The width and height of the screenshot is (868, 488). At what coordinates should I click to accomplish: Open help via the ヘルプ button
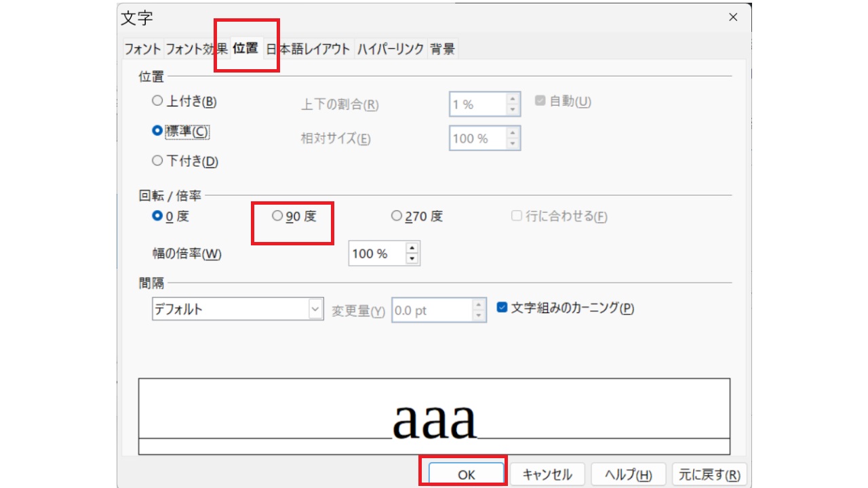(x=628, y=474)
